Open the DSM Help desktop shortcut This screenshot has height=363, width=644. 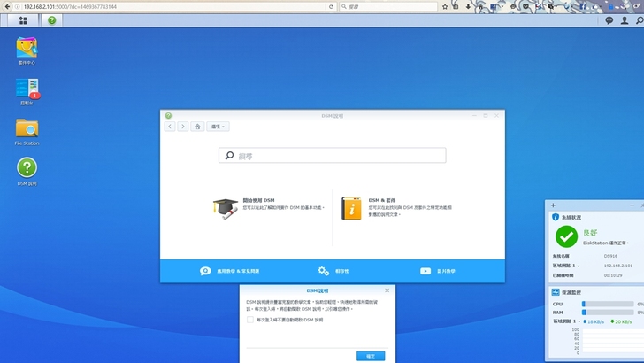pos(27,172)
